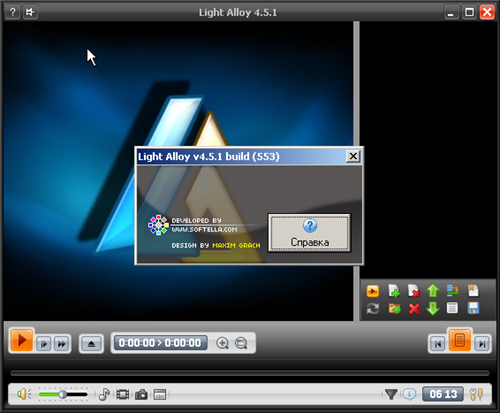The image size is (500, 413).
Task: Click the playlist list view window icon
Action: tap(452, 308)
